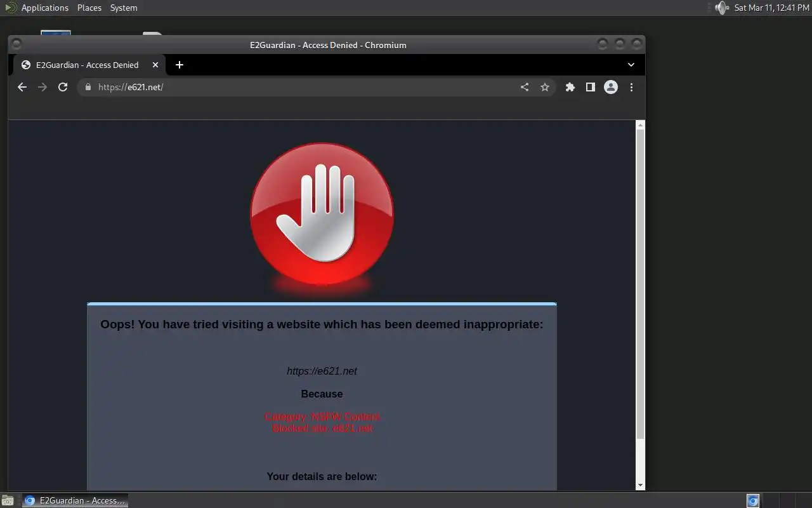Open the Chromium three-dot menu
This screenshot has width=812, height=508.
(631, 87)
